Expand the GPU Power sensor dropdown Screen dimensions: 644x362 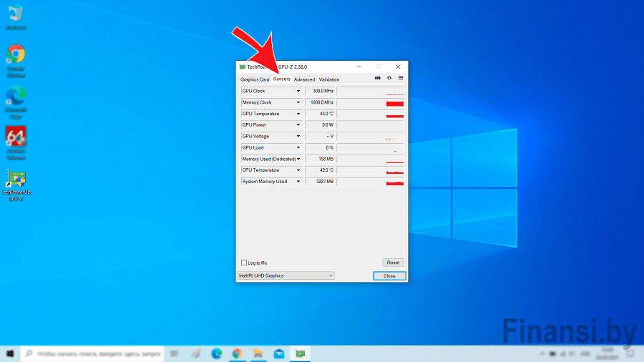point(298,124)
